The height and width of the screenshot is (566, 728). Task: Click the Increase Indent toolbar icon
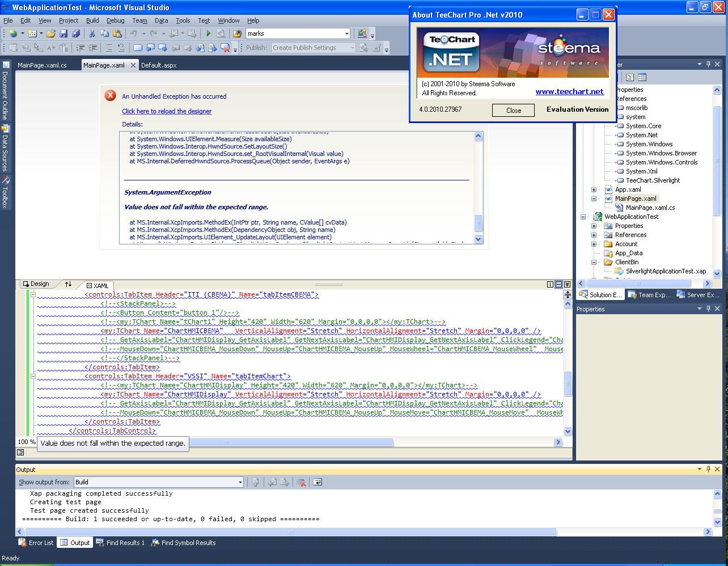coord(92,48)
